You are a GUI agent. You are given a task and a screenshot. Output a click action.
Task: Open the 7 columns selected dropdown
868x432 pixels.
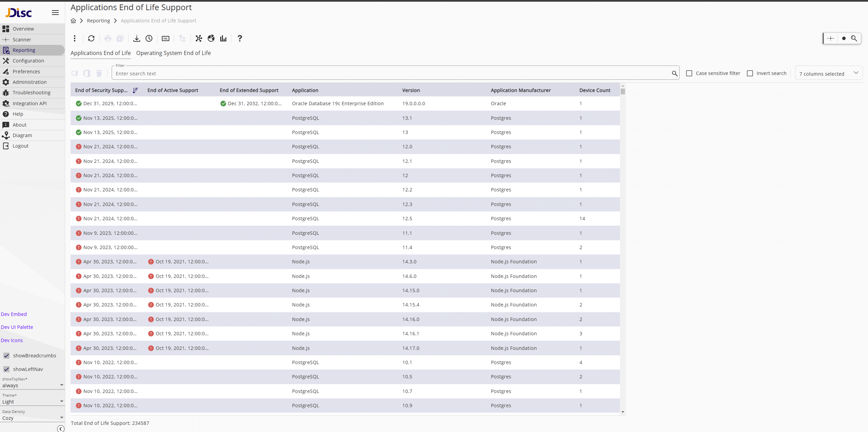pos(828,73)
